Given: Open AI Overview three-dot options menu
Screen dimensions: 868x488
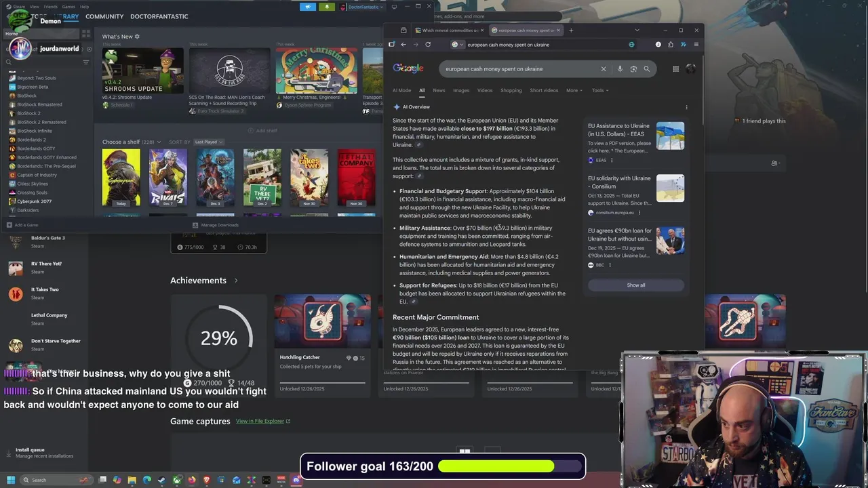Looking at the screenshot, I should (686, 107).
